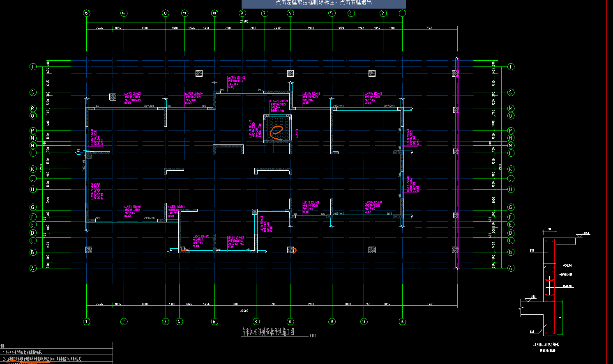Pick axis bubble L on the left side
This screenshot has width=613, height=364.
pos(33,153)
